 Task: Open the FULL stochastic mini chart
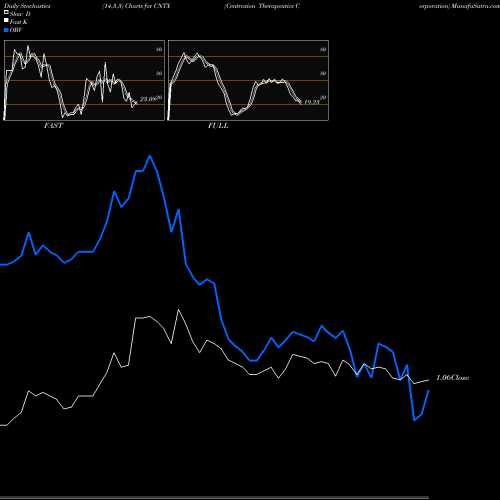[248, 80]
